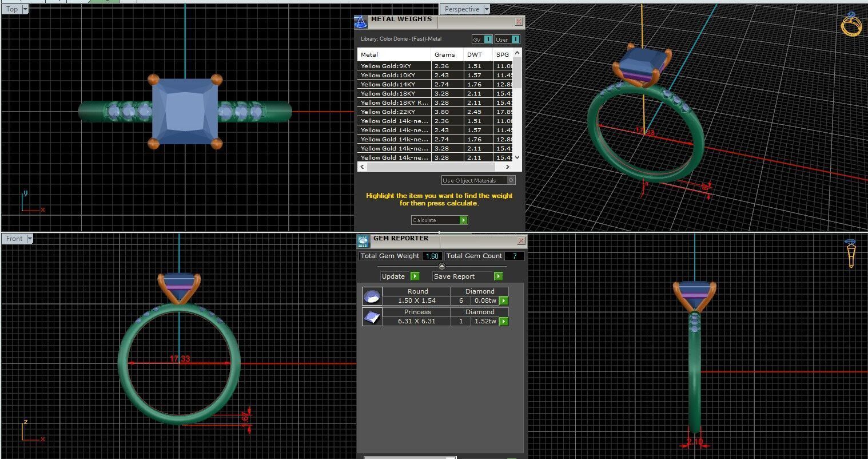This screenshot has width=868, height=459.
Task: Click the up arrow of the metal list scrollbar
Action: click(517, 53)
